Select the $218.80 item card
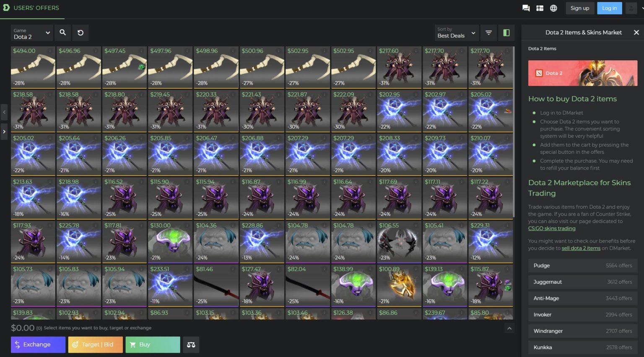The height and width of the screenshot is (357, 644). pyautogui.click(x=124, y=111)
